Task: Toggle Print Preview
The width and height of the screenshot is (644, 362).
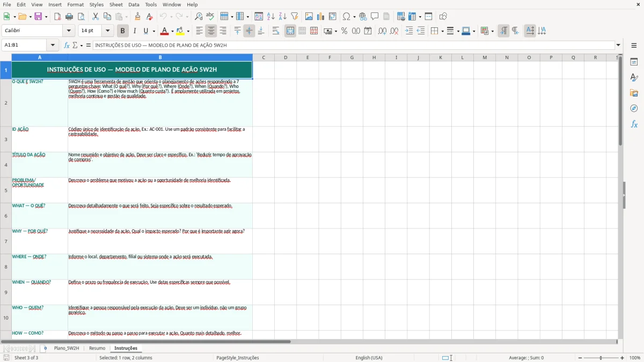Action: click(x=80, y=17)
